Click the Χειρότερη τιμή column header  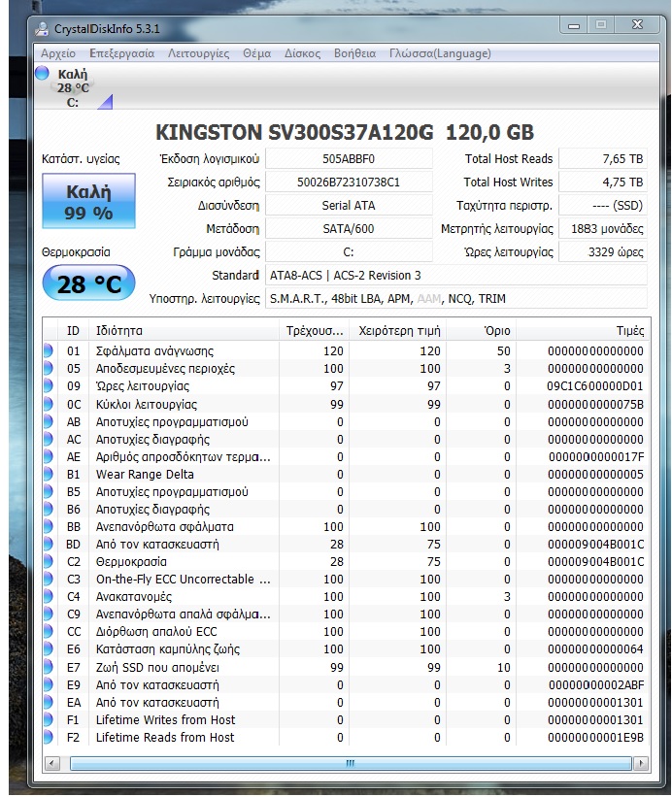coord(398,331)
